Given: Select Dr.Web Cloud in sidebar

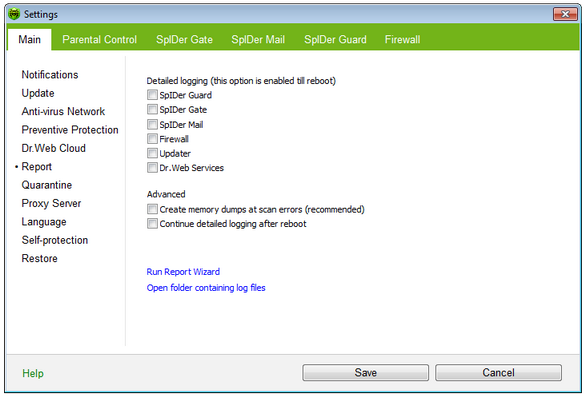Looking at the screenshot, I should (53, 148).
